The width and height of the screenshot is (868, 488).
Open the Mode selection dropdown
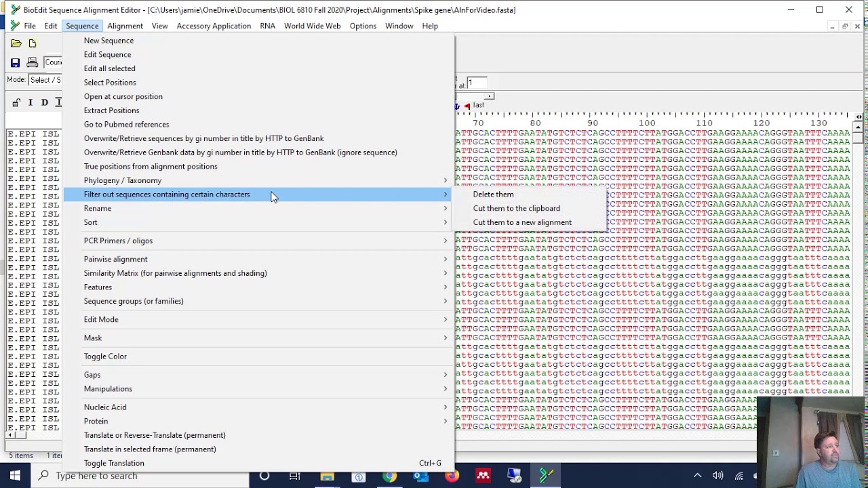(45, 80)
